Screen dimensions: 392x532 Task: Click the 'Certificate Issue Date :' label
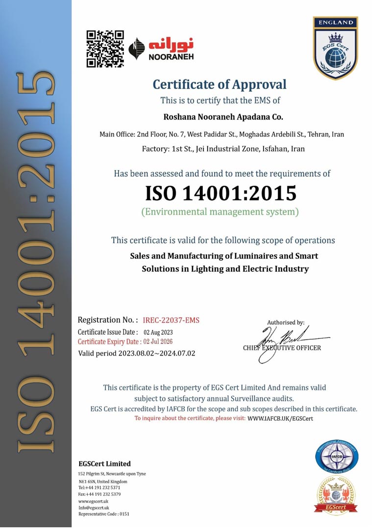(x=108, y=332)
